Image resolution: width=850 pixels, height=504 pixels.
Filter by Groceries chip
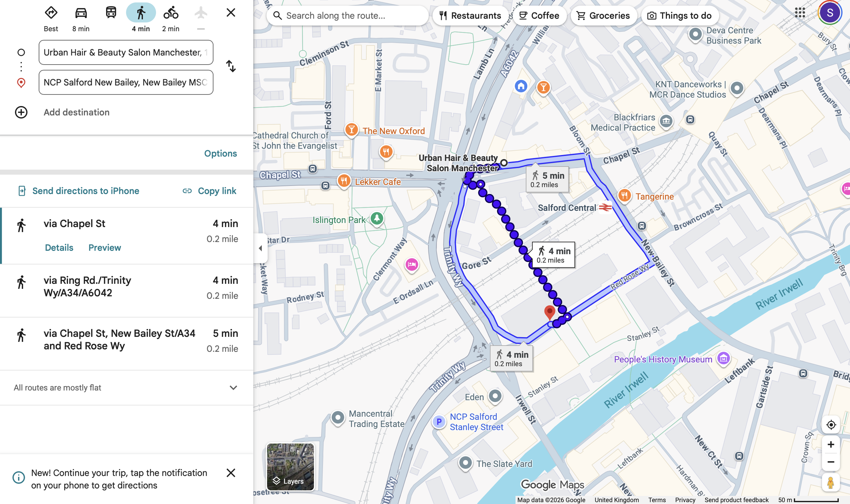[x=603, y=16]
